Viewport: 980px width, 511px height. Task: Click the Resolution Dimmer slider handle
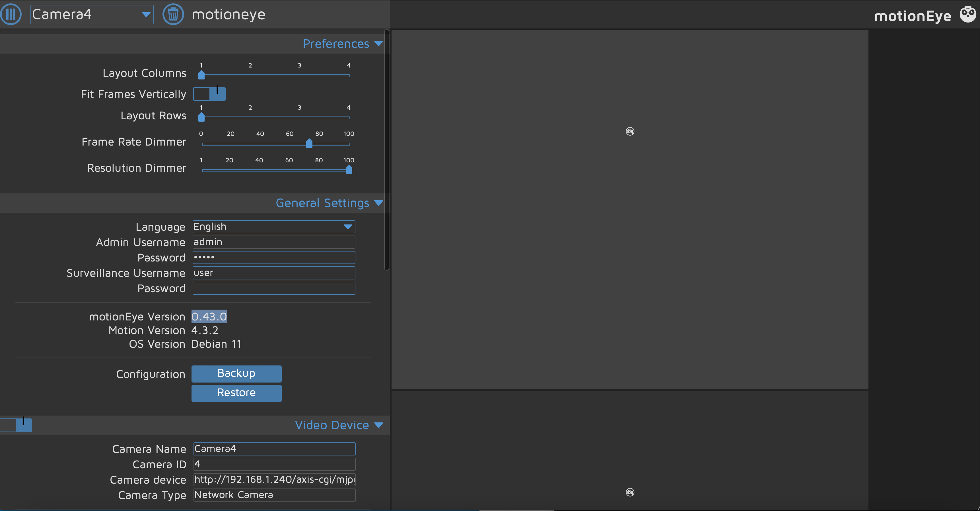pos(349,170)
